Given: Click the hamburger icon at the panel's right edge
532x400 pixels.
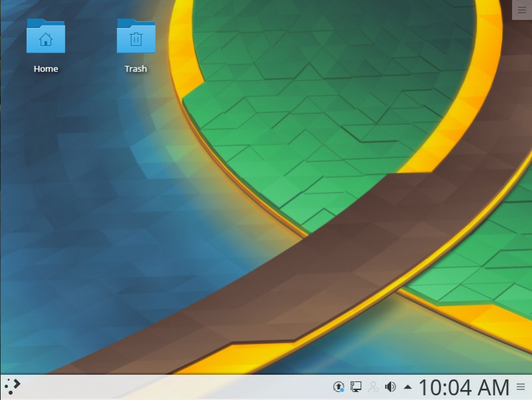Looking at the screenshot, I should [521, 386].
